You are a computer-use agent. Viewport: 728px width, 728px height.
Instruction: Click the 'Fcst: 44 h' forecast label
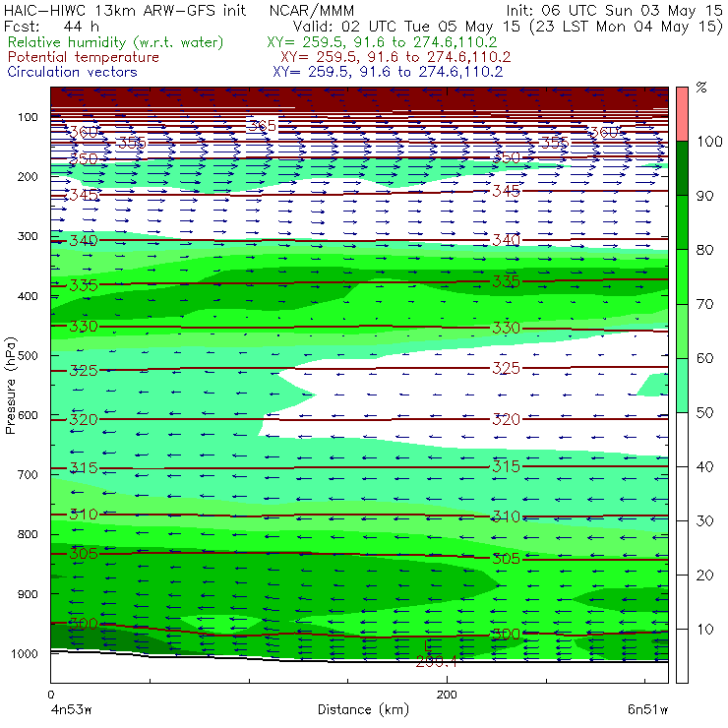pos(51,27)
